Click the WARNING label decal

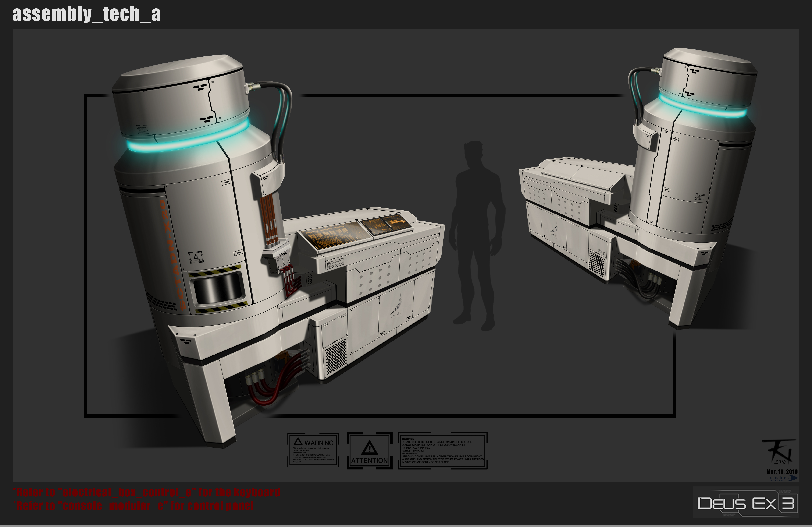[313, 450]
